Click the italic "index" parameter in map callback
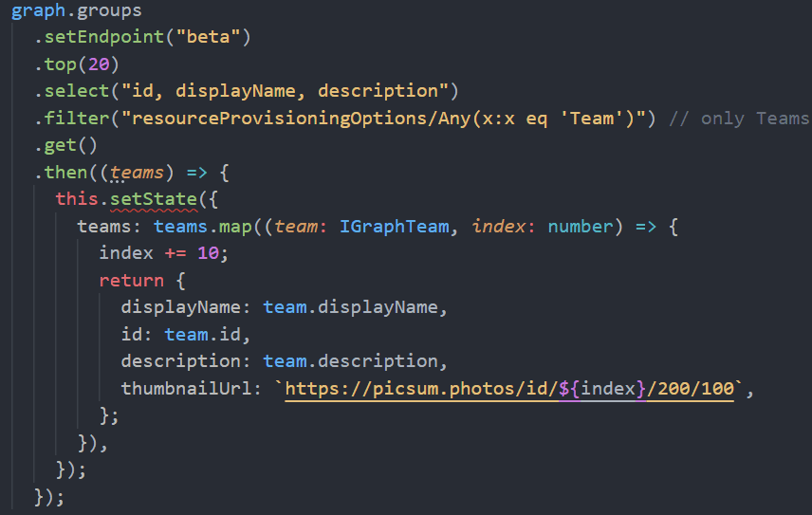The image size is (812, 515). click(499, 227)
